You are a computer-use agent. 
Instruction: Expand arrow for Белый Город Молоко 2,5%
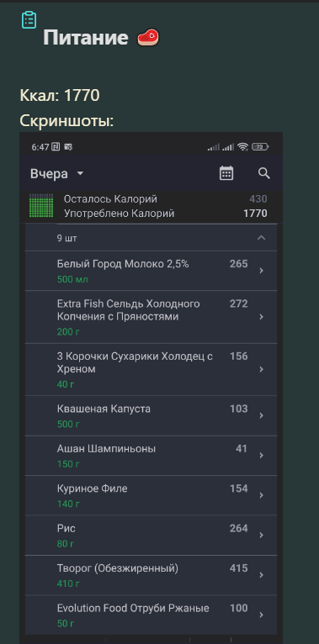point(262,271)
